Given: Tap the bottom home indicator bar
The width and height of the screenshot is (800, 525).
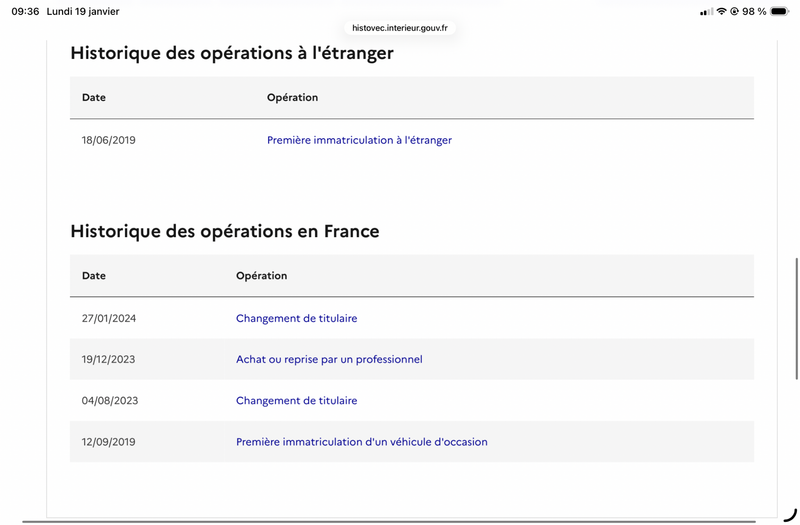Looking at the screenshot, I should click(x=400, y=521).
